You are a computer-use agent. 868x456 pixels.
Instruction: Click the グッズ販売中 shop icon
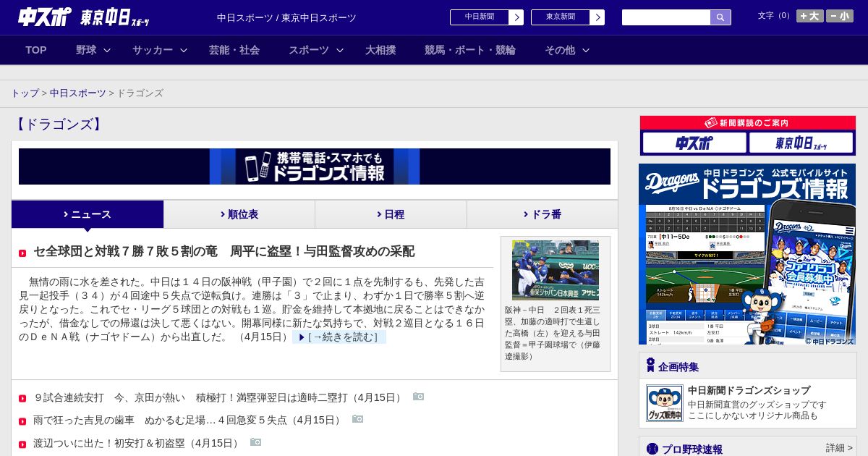(x=664, y=403)
